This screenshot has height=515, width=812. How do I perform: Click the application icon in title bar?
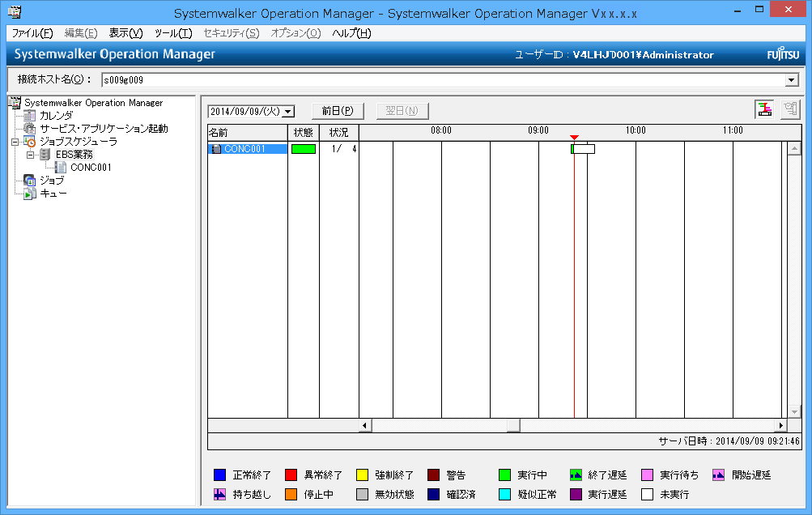tap(15, 11)
